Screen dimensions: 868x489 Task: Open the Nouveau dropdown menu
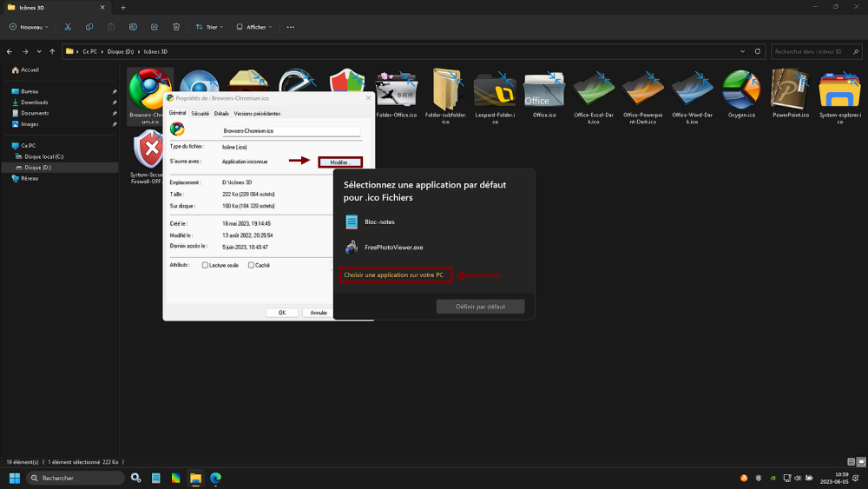tap(30, 27)
